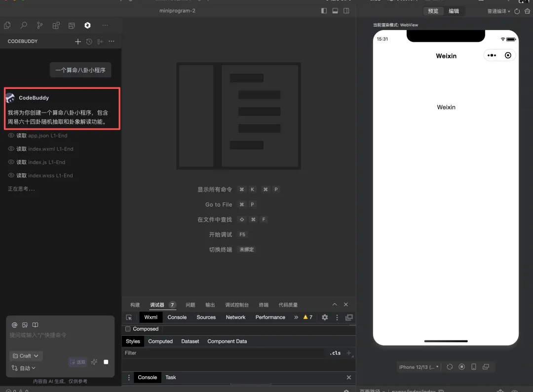533x392 pixels.
Task: Show more devtools tabs with double chevron
Action: pyautogui.click(x=296, y=317)
